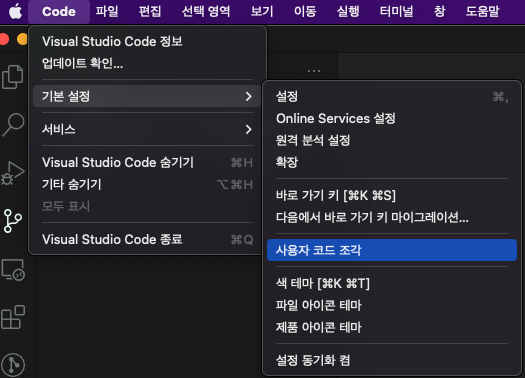
Task: Select 제품 아이콘 테마
Action: click(392, 327)
